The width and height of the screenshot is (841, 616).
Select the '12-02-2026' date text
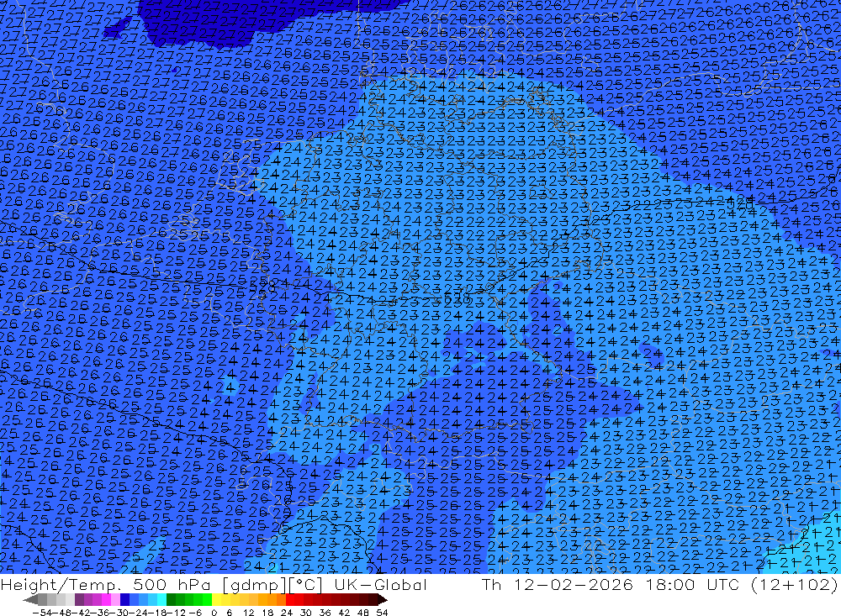[x=574, y=585]
